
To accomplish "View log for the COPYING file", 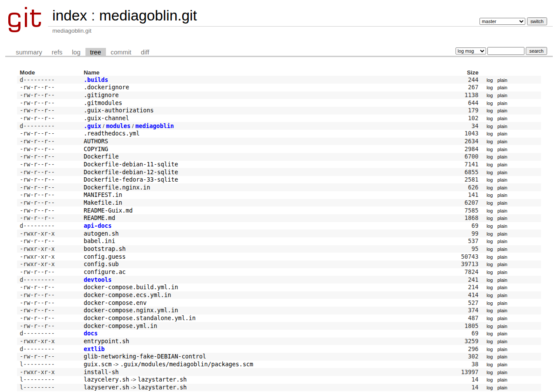I will (x=490, y=149).
